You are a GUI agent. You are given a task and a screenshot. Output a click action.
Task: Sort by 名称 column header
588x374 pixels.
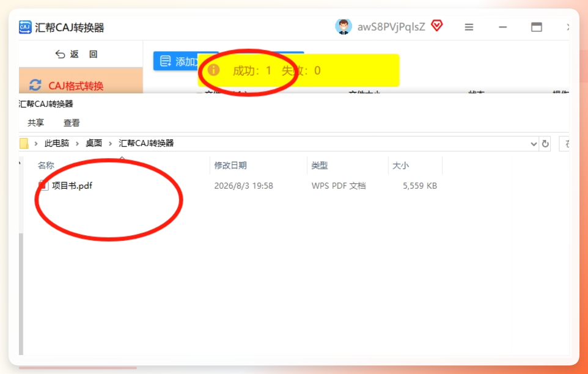tap(46, 165)
